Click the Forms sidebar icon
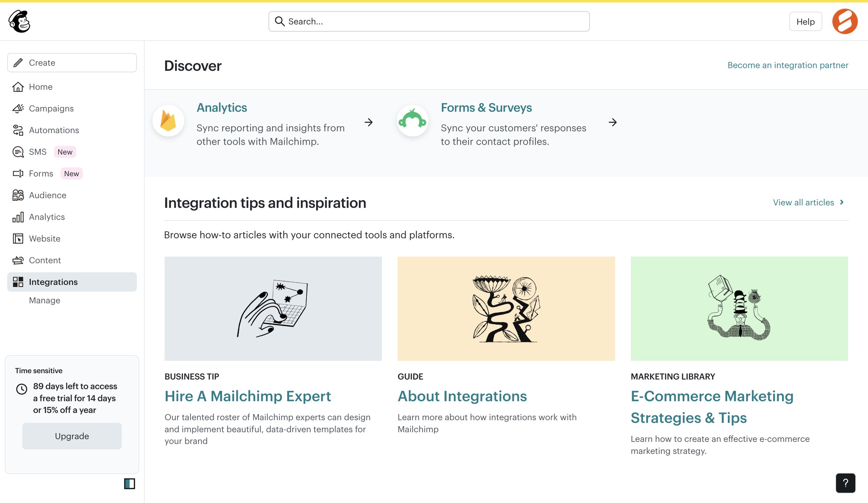 [18, 174]
